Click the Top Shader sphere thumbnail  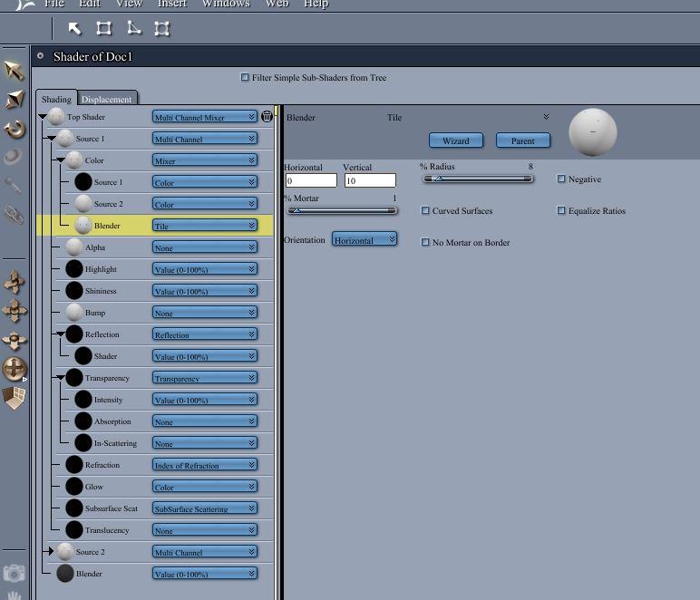coord(56,116)
